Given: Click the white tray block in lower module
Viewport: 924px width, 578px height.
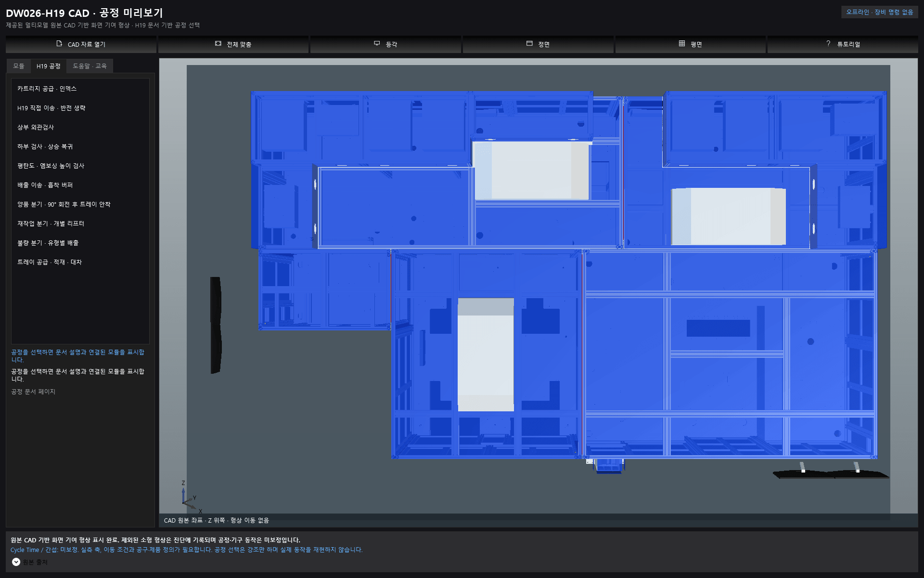Looking at the screenshot, I should (486, 355).
